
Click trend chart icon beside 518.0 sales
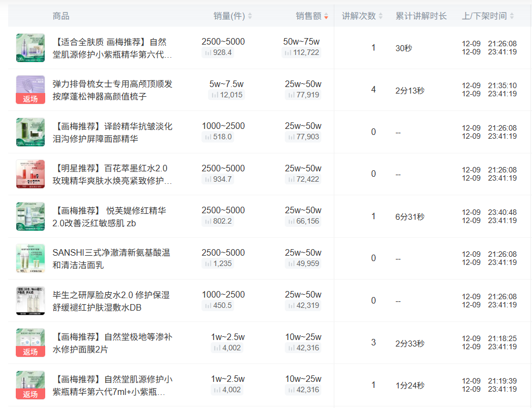[x=208, y=137]
